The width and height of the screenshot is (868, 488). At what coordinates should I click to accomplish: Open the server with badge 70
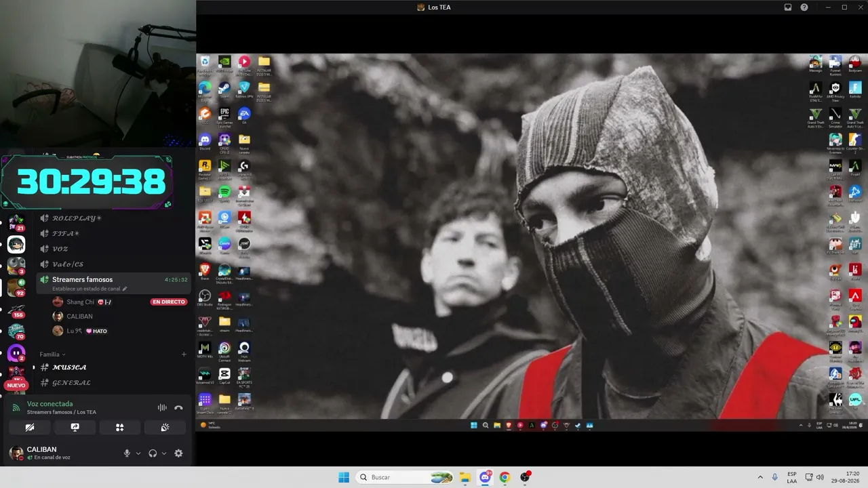tap(16, 331)
